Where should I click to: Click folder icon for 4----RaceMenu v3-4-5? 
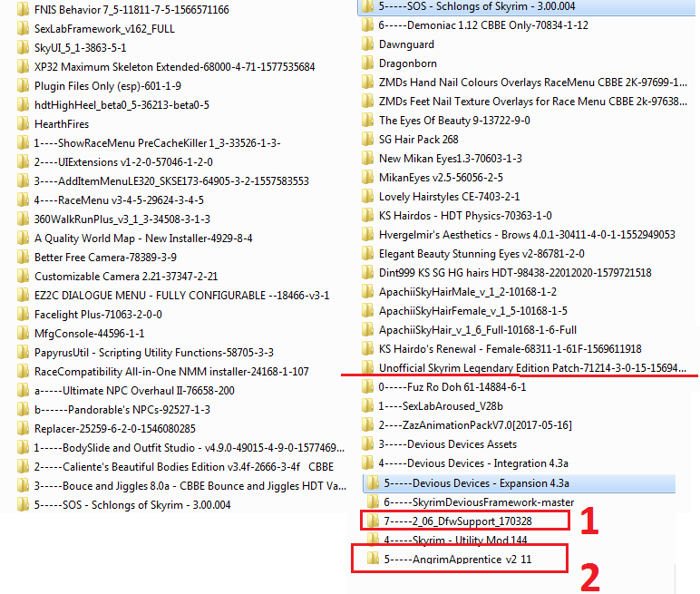coord(24,200)
